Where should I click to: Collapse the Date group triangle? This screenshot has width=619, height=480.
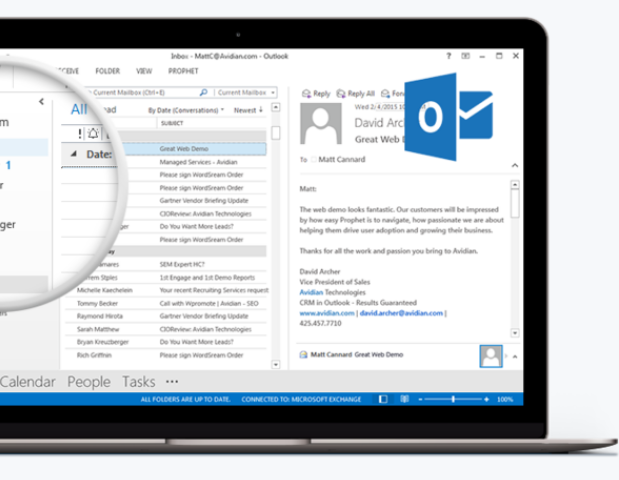(73, 154)
